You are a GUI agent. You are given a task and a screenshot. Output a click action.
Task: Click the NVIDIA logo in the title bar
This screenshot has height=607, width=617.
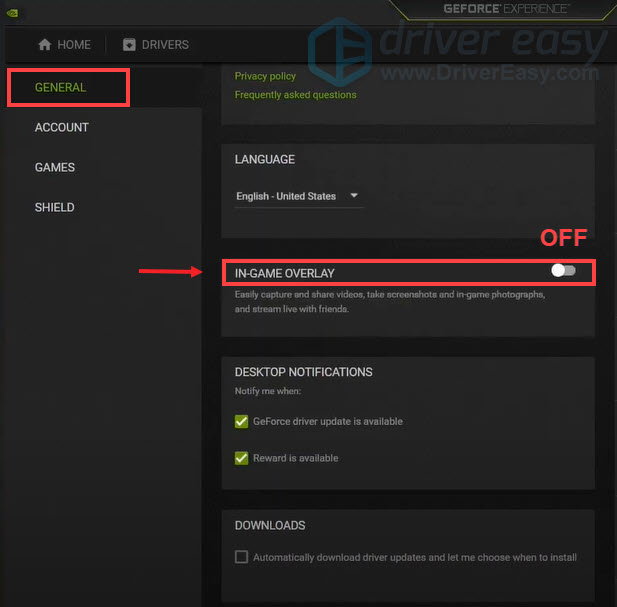10,8
